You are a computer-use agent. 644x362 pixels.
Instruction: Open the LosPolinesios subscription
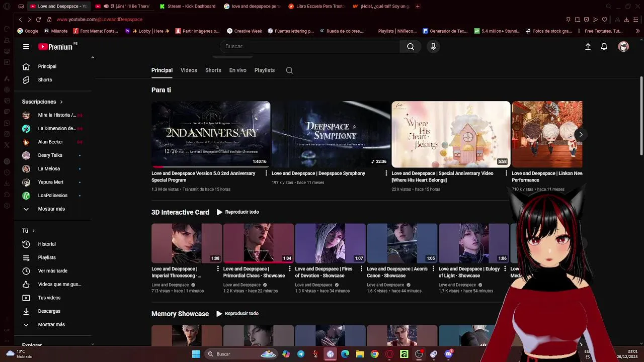53,196
